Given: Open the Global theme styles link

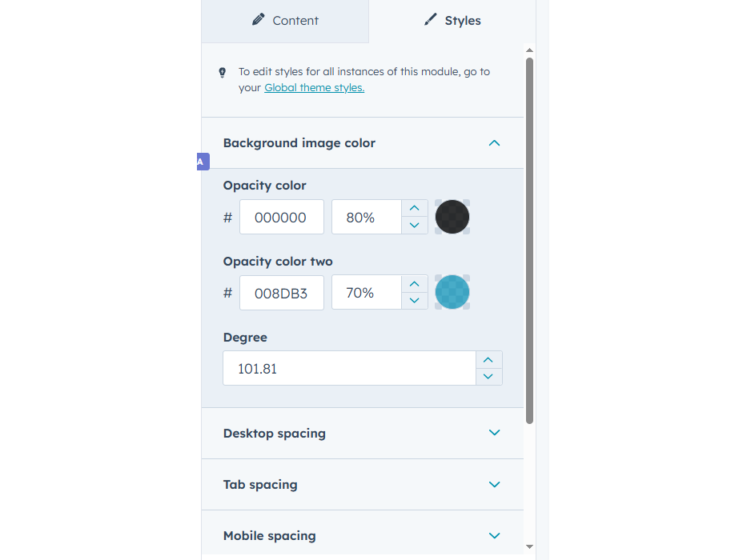Looking at the screenshot, I should point(314,88).
